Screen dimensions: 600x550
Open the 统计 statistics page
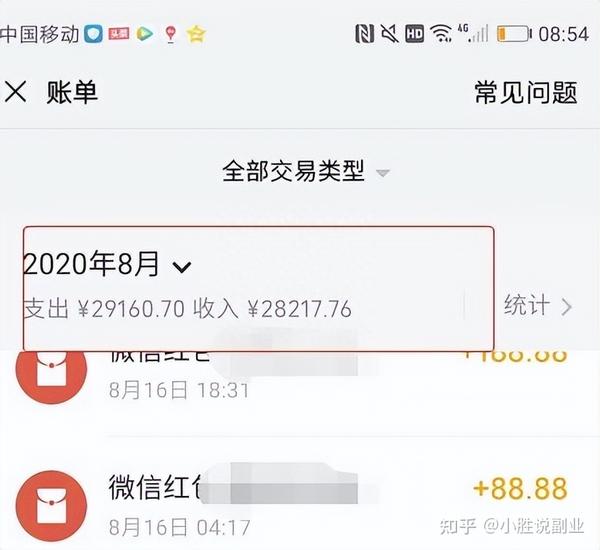pos(538,305)
